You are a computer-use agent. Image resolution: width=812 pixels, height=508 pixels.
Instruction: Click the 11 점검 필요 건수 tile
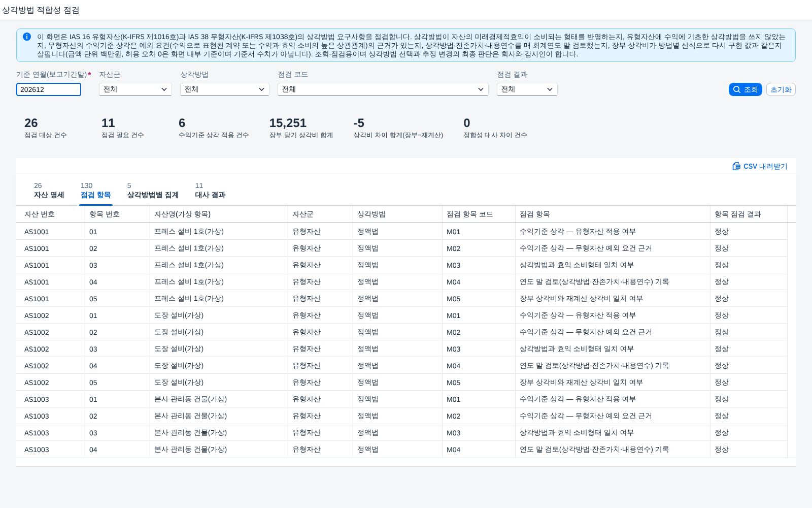[123, 128]
